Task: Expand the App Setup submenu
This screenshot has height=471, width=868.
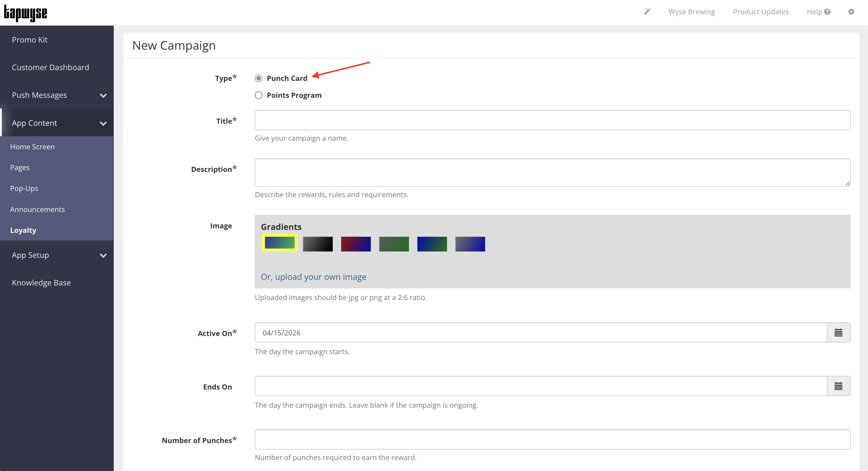Action: pos(103,255)
